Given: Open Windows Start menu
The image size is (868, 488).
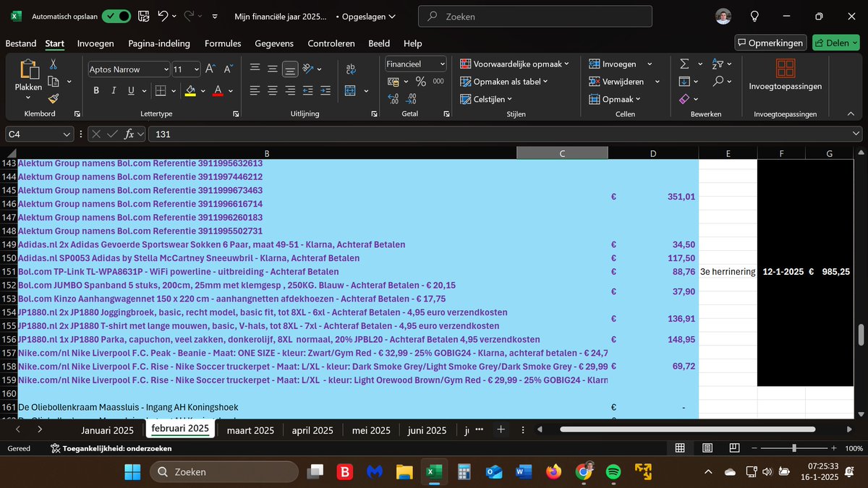Looking at the screenshot, I should (133, 472).
